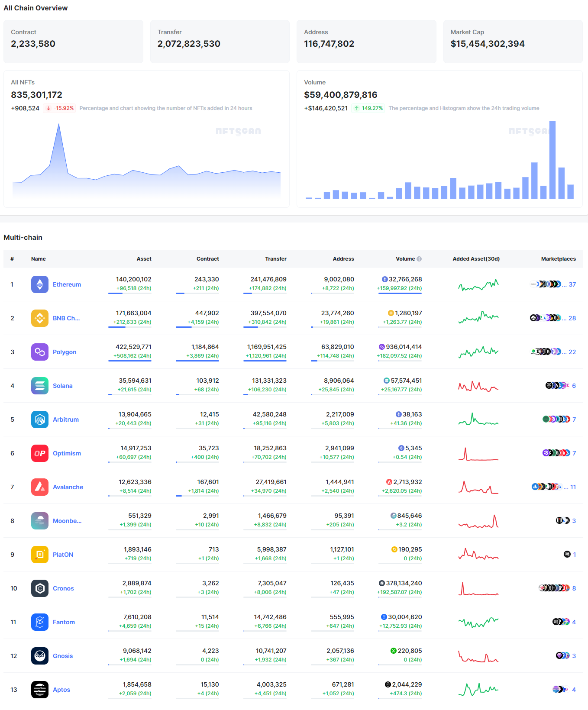Open the BNB Ch... chain link
The height and width of the screenshot is (710, 588).
tap(66, 318)
